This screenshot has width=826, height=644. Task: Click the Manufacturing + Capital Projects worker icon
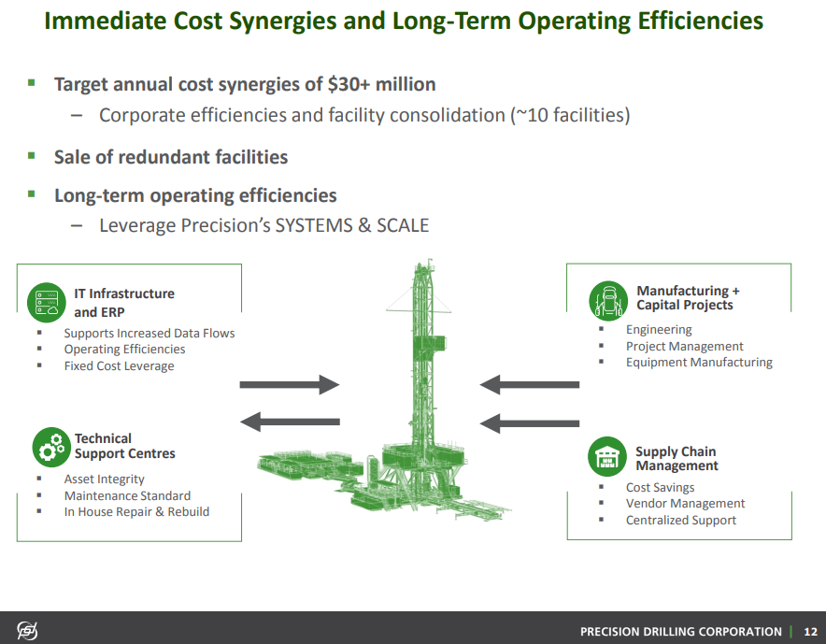coord(608,301)
